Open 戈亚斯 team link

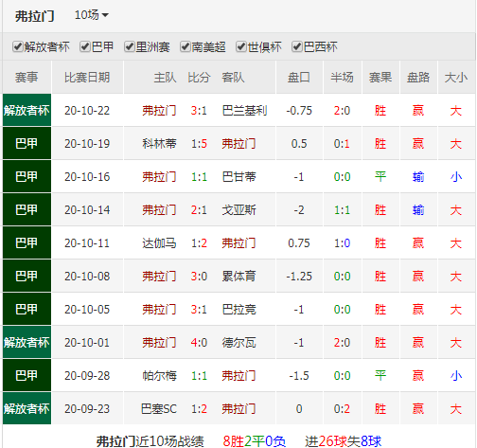point(238,210)
